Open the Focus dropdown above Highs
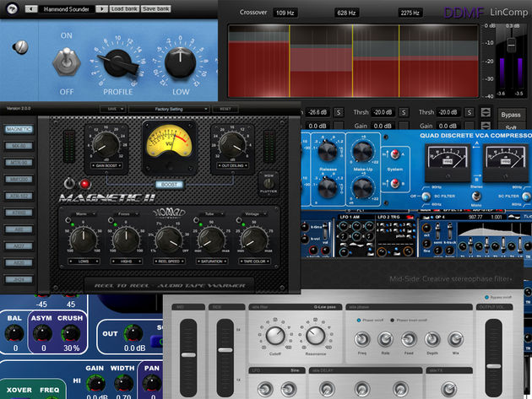Image resolution: width=532 pixels, height=399 pixels. [x=126, y=214]
